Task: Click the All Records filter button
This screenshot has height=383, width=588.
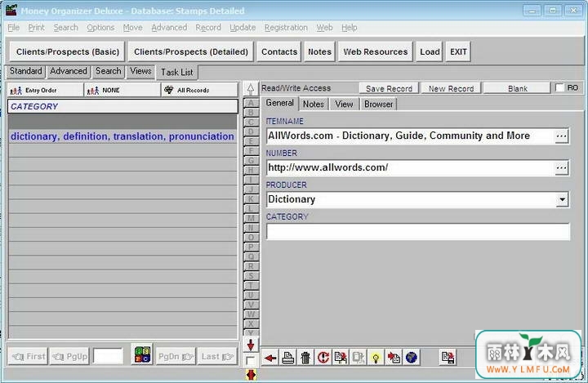Action: (x=199, y=90)
